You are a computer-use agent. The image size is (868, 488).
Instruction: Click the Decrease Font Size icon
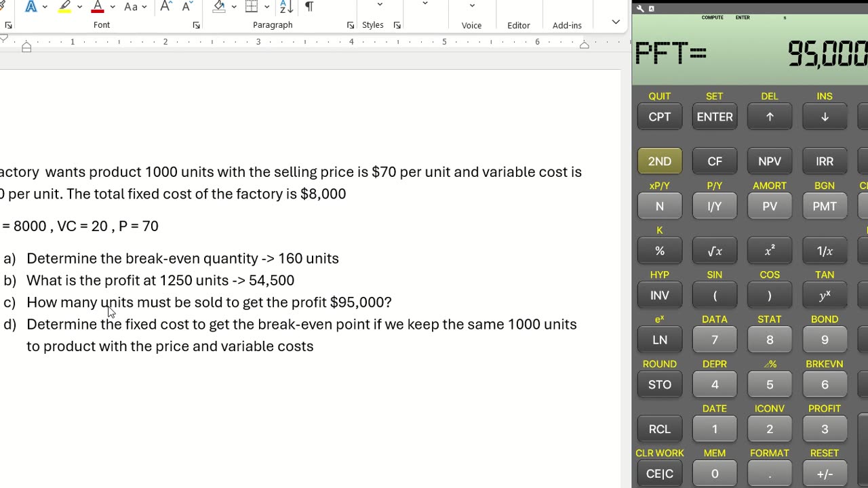click(188, 7)
